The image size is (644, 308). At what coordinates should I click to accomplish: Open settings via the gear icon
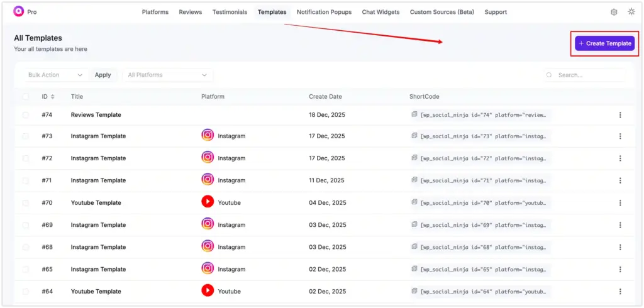click(x=614, y=12)
